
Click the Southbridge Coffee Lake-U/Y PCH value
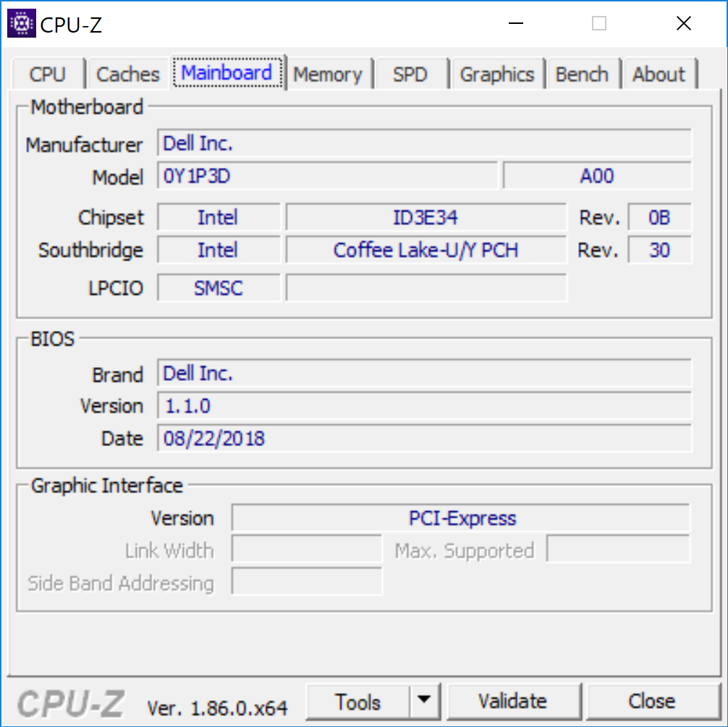[426, 250]
